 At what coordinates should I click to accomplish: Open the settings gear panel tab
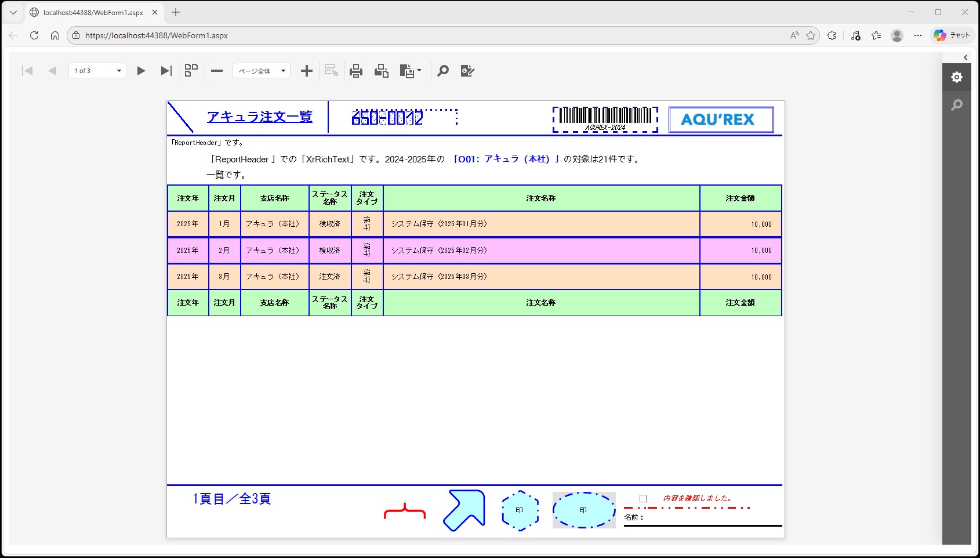point(957,77)
